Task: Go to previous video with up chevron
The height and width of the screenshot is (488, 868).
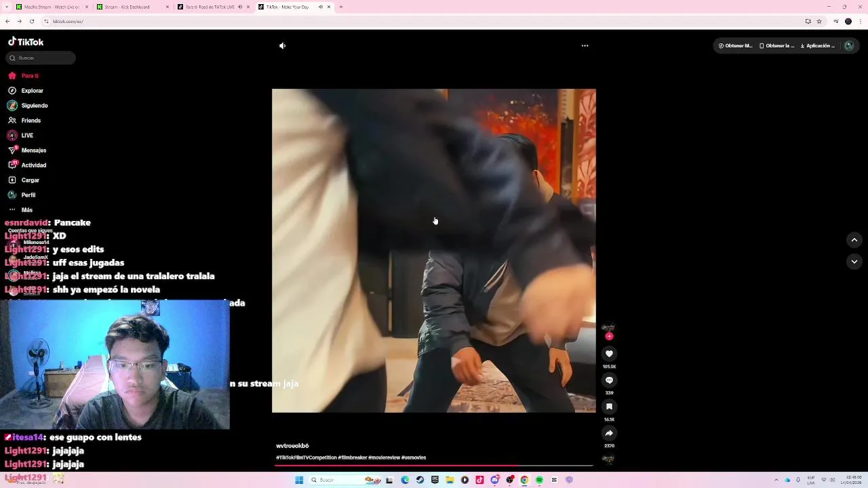Action: tap(854, 240)
